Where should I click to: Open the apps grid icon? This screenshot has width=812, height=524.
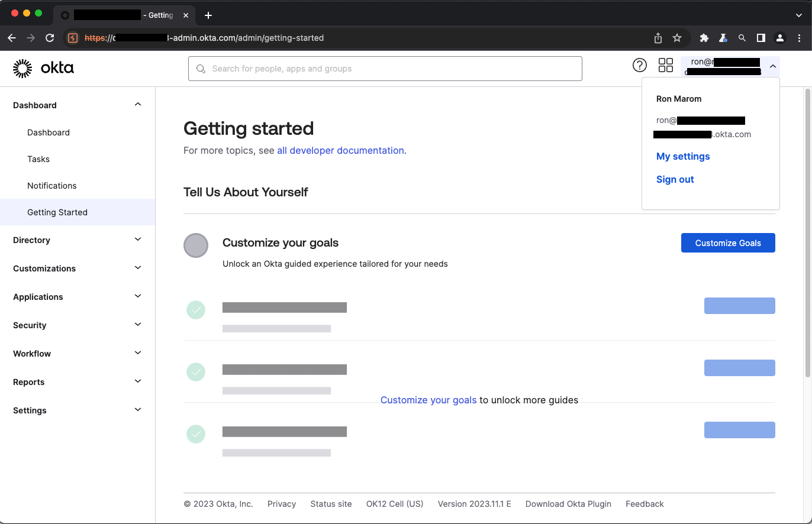(666, 65)
